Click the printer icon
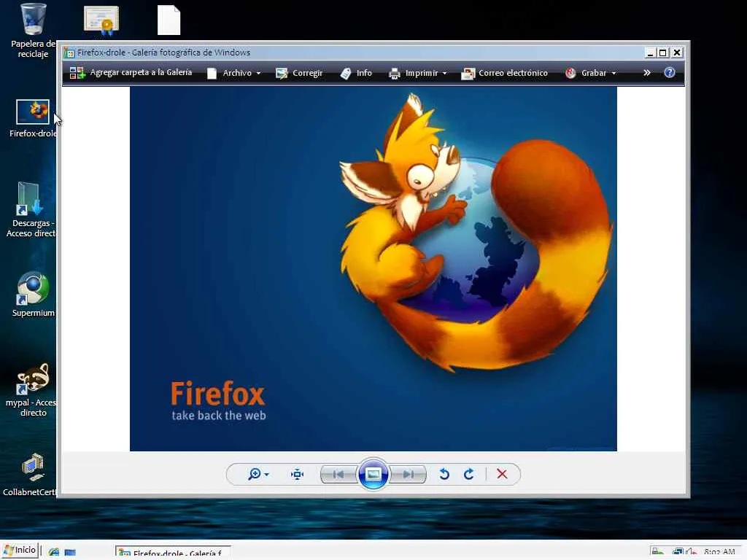Viewport: 747px width, 560px height. tap(395, 74)
